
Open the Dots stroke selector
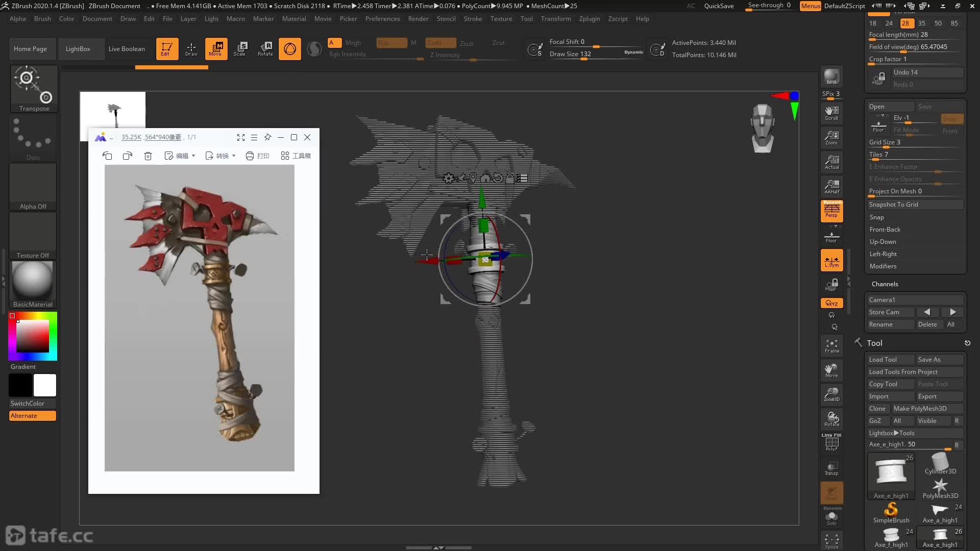(33, 138)
